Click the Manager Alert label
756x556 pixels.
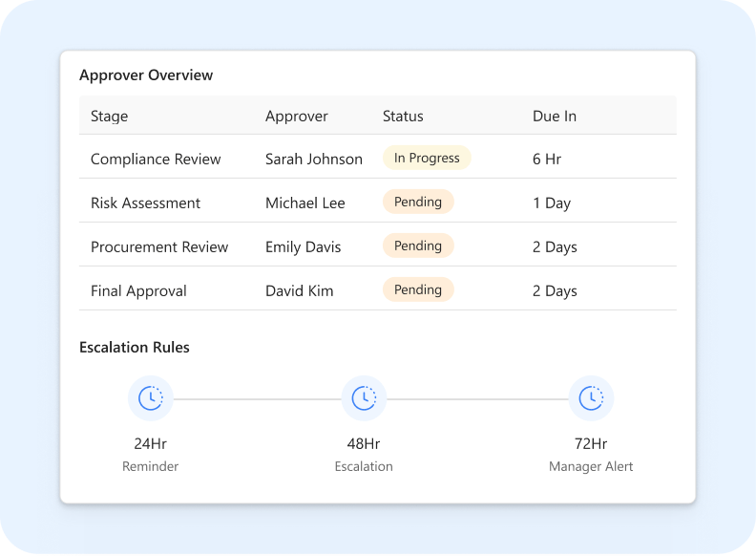pyautogui.click(x=591, y=466)
